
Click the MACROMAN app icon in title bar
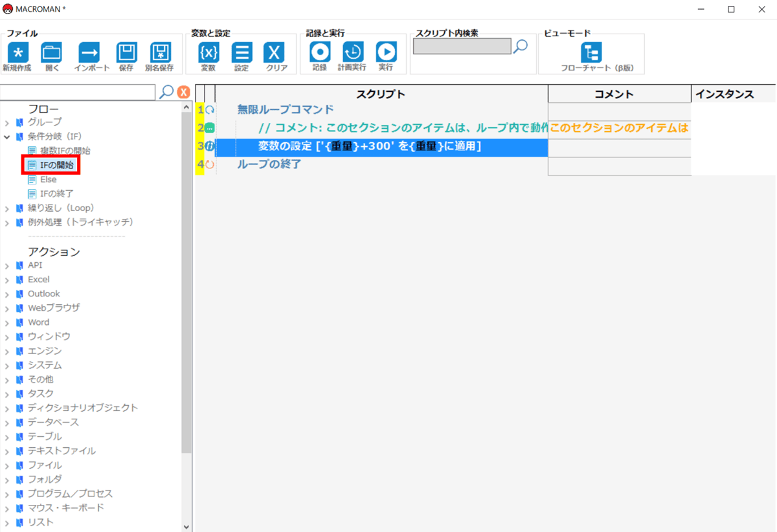click(x=8, y=9)
